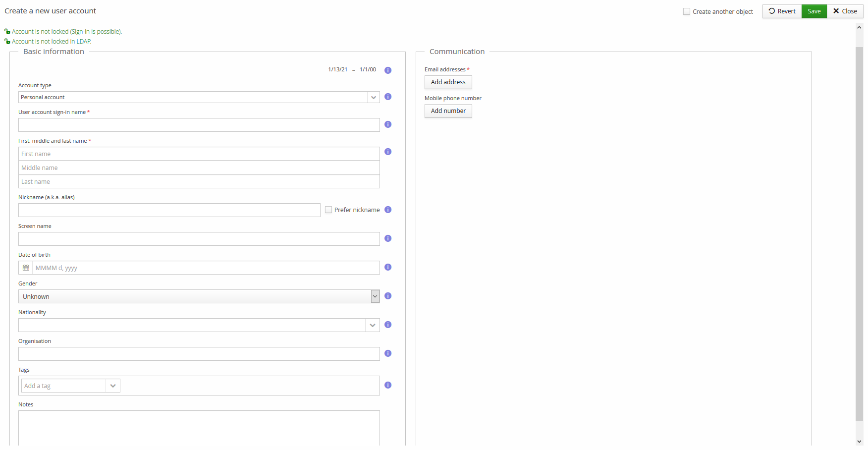Click info icon beside Account type
This screenshot has width=868, height=450.
tap(388, 97)
